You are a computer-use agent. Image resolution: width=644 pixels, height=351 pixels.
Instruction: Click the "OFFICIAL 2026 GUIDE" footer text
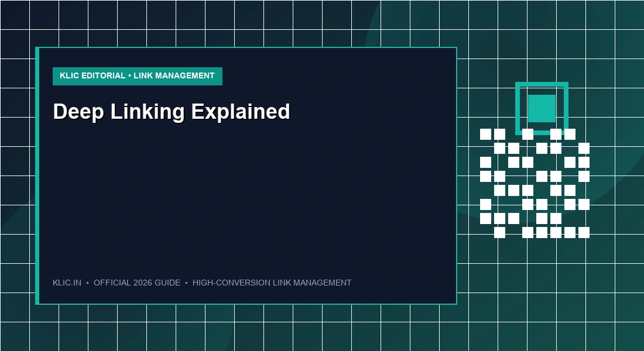(x=137, y=283)
